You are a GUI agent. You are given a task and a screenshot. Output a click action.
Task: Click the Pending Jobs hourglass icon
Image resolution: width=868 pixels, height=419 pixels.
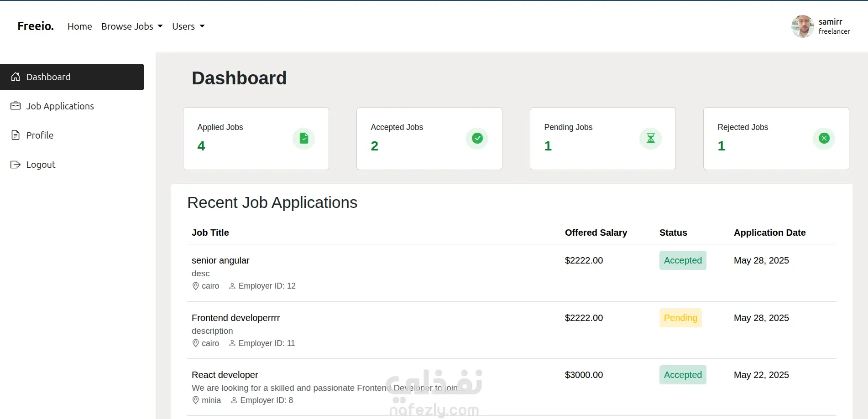pos(651,138)
